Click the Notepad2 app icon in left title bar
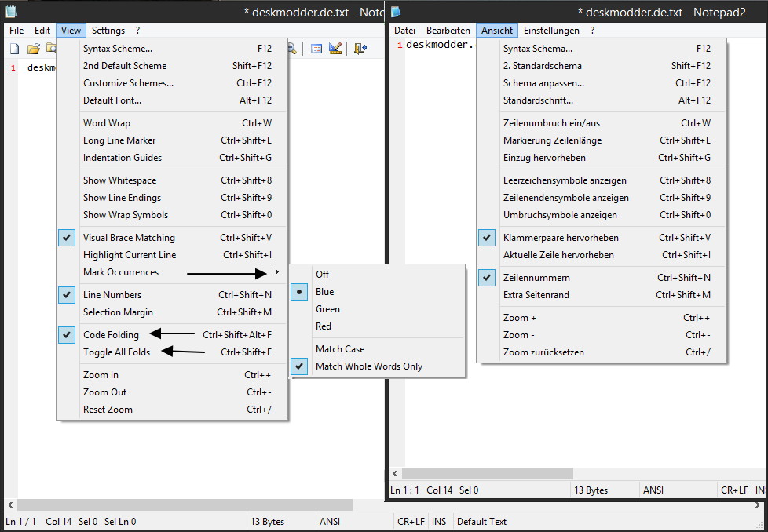The height and width of the screenshot is (532, 768). (x=11, y=11)
